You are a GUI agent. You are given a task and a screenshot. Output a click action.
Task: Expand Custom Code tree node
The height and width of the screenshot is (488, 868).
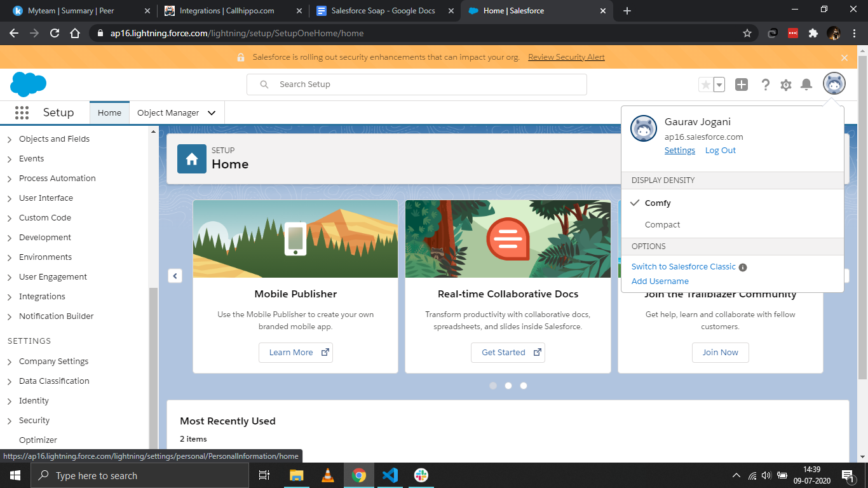pyautogui.click(x=10, y=219)
